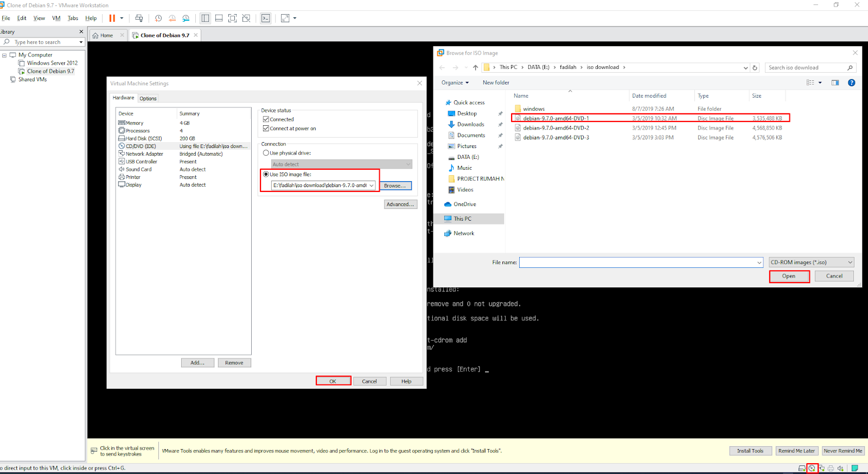The height and width of the screenshot is (474, 868).
Task: Switch to the Options tab in VM settings
Action: point(148,98)
